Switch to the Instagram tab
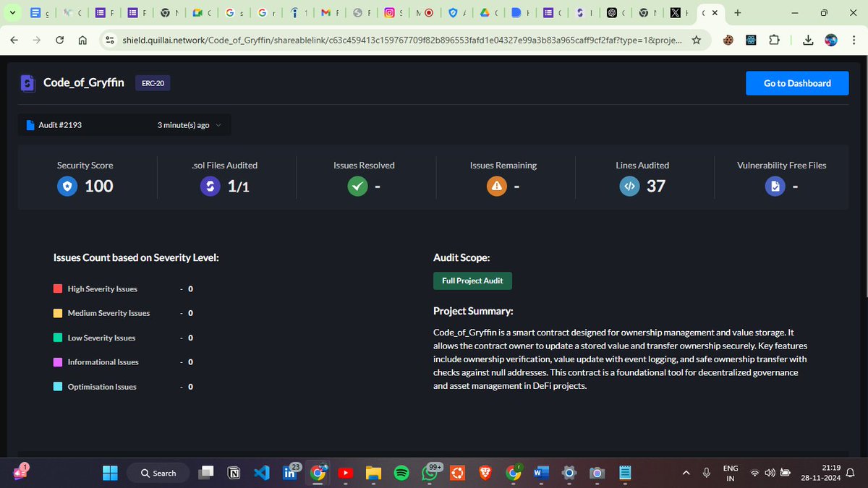 (x=393, y=13)
